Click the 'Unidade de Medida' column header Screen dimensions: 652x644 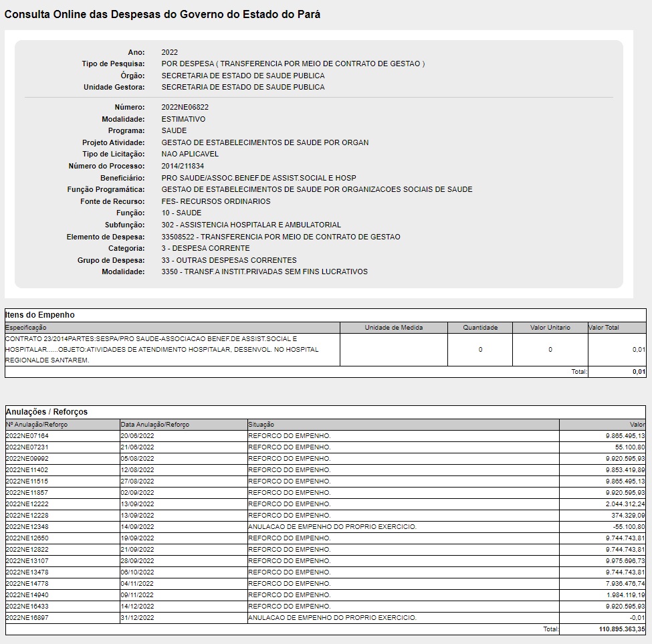tap(393, 328)
